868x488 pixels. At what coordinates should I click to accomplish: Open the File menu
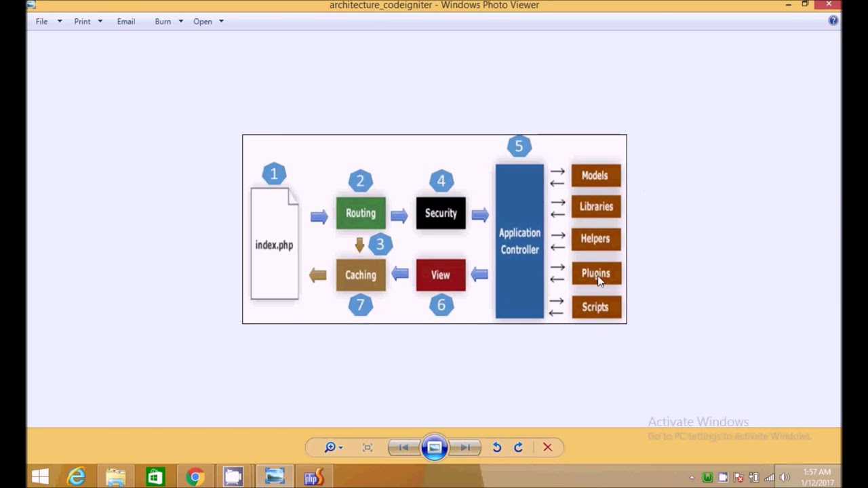click(x=42, y=22)
